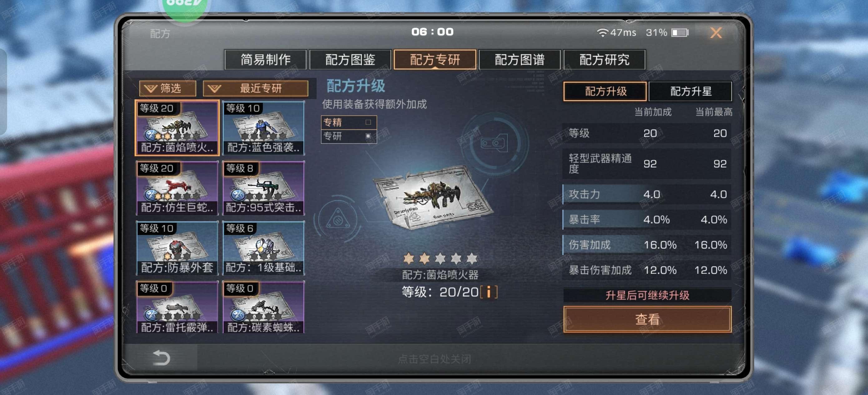This screenshot has width=868, height=395.
Task: Tap the orange info icon beside level 20/20
Action: point(489,292)
